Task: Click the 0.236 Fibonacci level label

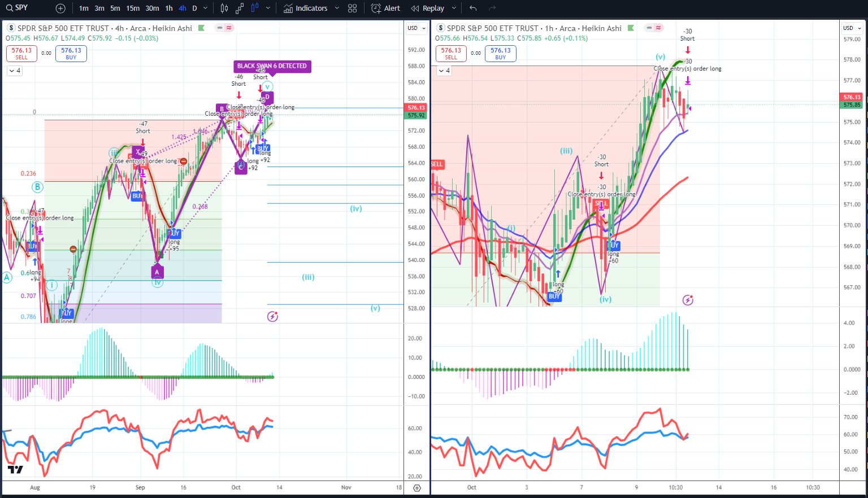Action: coord(28,173)
